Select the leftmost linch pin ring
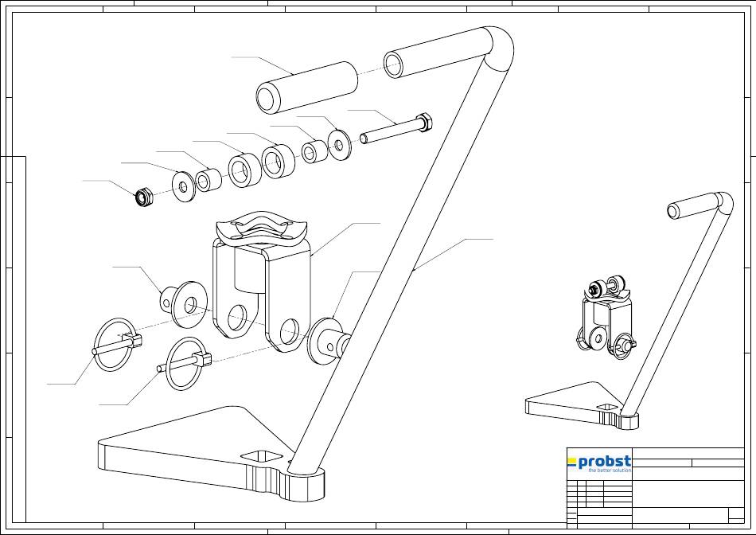Image resolution: width=756 pixels, height=535 pixels. [115, 345]
